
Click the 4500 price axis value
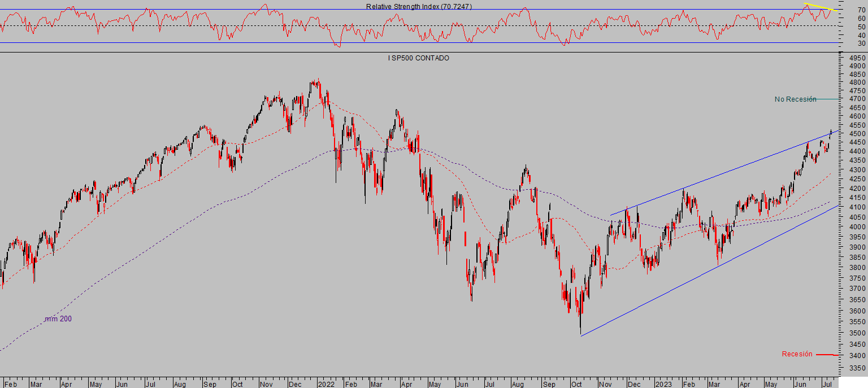tap(858, 134)
